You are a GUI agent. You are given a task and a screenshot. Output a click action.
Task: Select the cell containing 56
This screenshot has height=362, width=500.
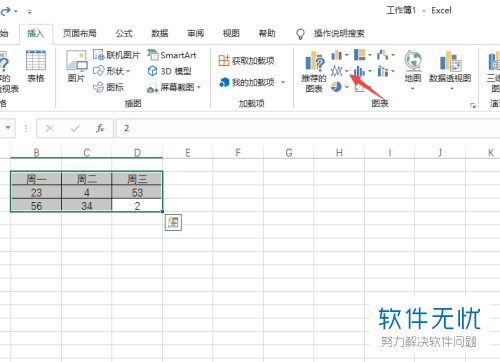point(36,205)
